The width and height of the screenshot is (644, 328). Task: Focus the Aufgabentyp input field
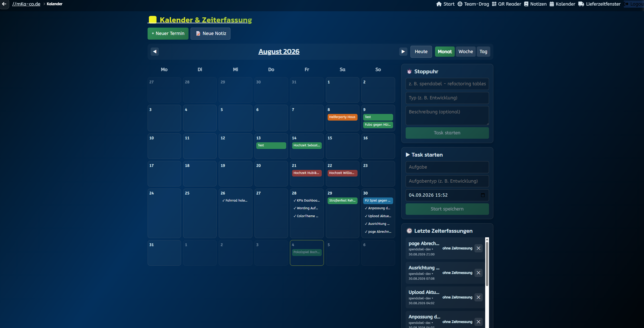pos(447,181)
